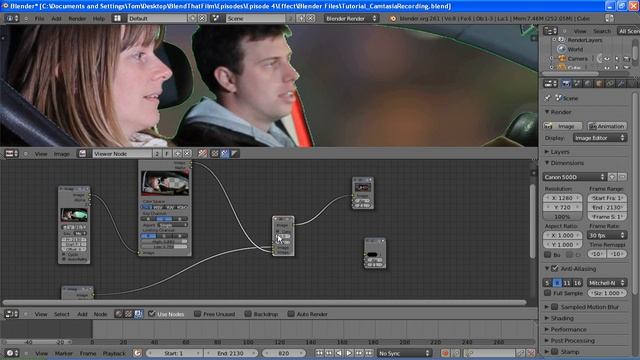Image resolution: width=640 pixels, height=360 pixels.
Task: Open the timeline Marker menu
Action: (x=64, y=353)
